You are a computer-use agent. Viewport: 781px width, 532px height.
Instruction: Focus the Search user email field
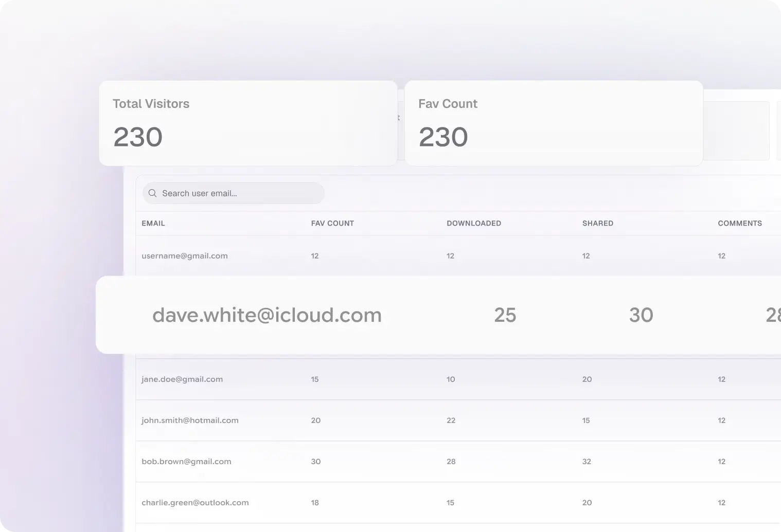click(x=233, y=193)
